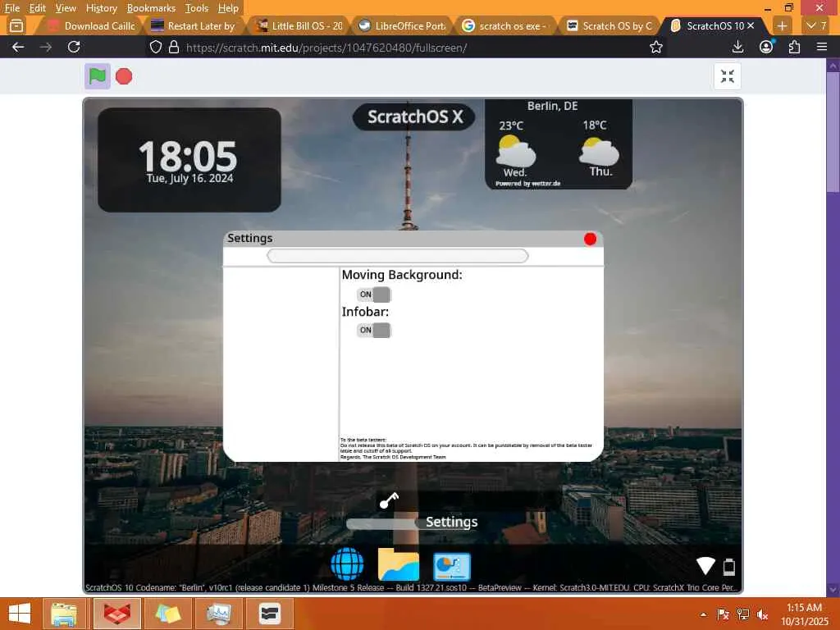Open the Firefox hamburger application menu

822,47
